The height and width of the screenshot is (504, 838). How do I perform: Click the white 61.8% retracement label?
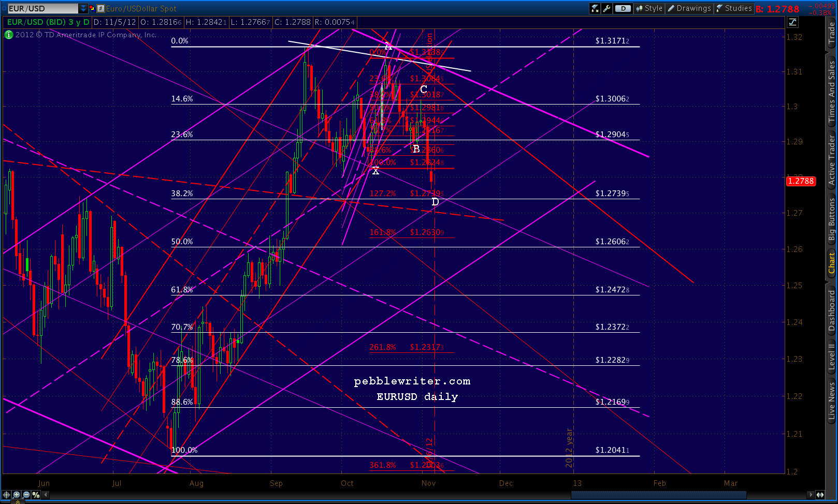coord(182,290)
